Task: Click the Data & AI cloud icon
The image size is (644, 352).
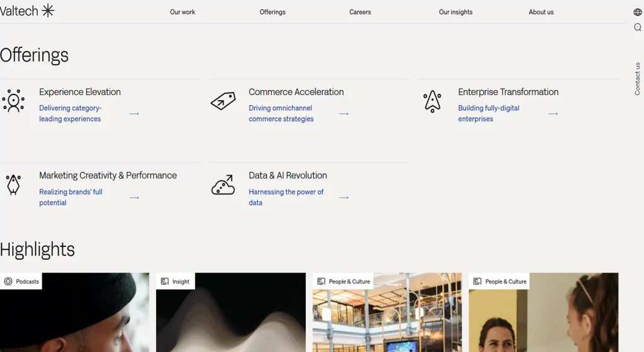Action: coord(223,185)
